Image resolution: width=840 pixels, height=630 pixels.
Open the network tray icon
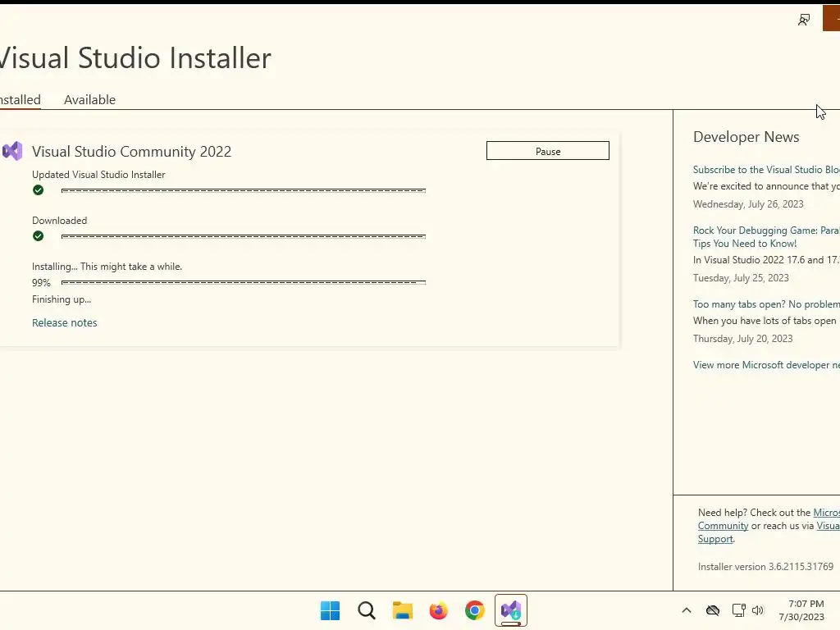[x=739, y=610]
